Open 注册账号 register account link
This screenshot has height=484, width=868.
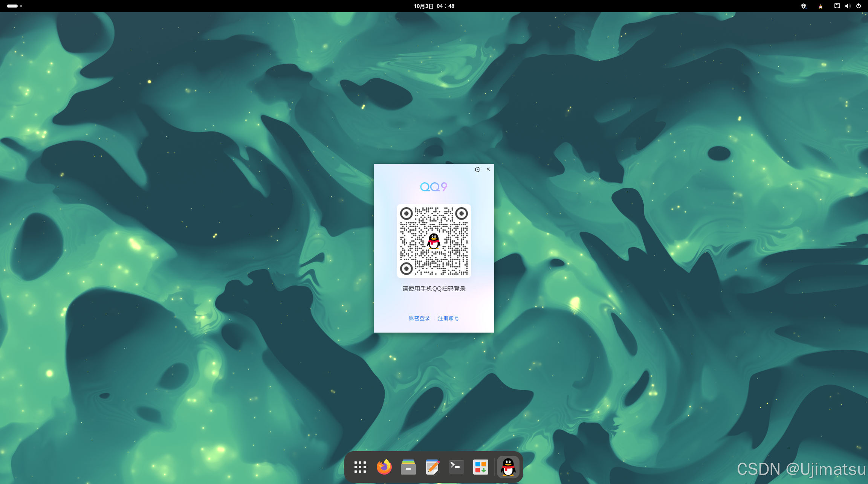pyautogui.click(x=448, y=318)
